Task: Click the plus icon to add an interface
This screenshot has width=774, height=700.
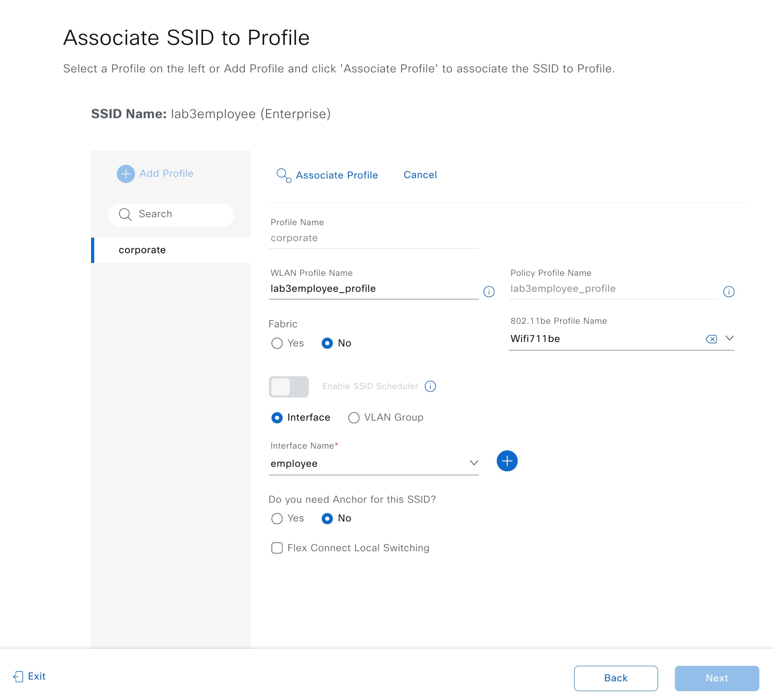Action: pyautogui.click(x=507, y=461)
